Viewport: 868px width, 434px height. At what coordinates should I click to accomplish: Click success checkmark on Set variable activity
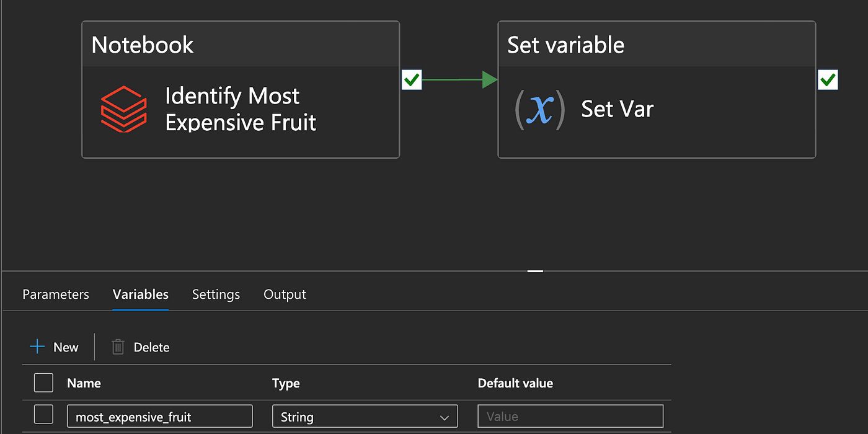tap(828, 80)
